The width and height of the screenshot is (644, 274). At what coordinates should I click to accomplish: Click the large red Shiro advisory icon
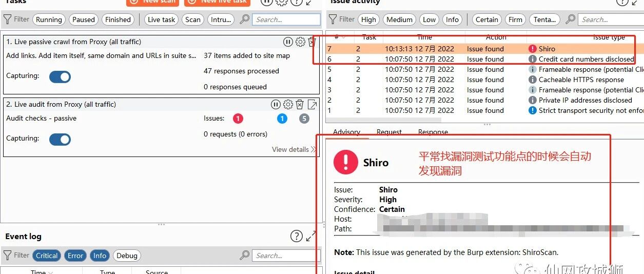(x=346, y=163)
